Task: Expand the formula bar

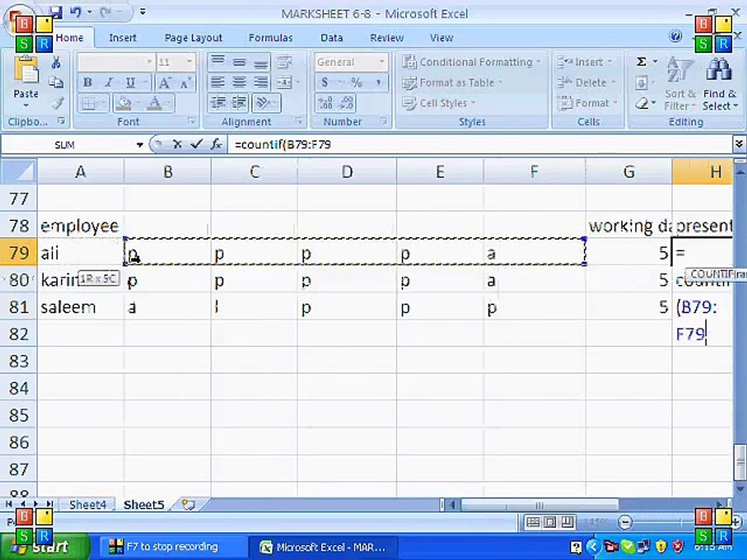Action: coord(739,144)
